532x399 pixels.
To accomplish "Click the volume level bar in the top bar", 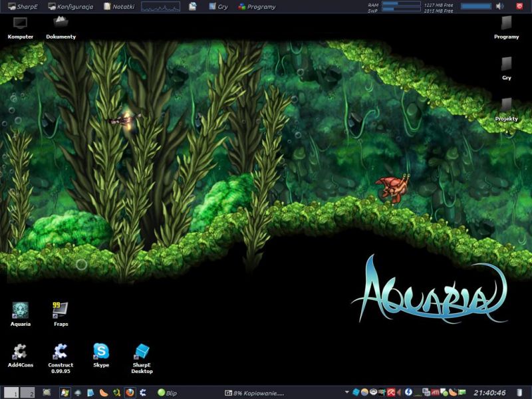I will point(476,6).
